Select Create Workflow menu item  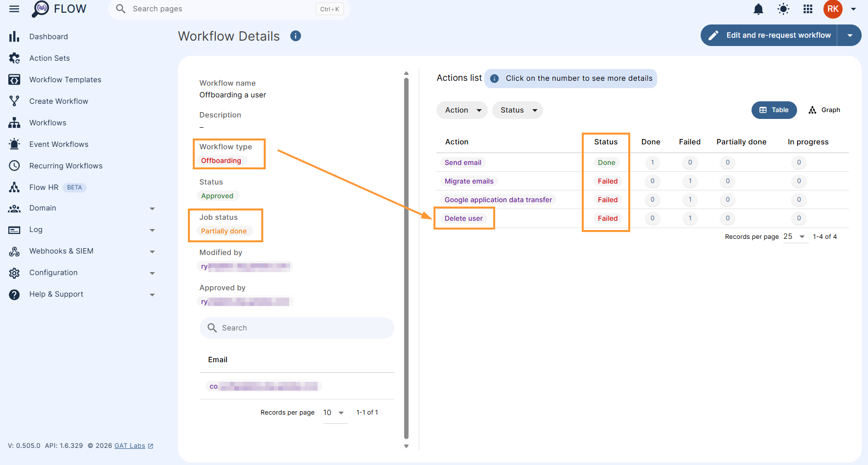tap(59, 101)
